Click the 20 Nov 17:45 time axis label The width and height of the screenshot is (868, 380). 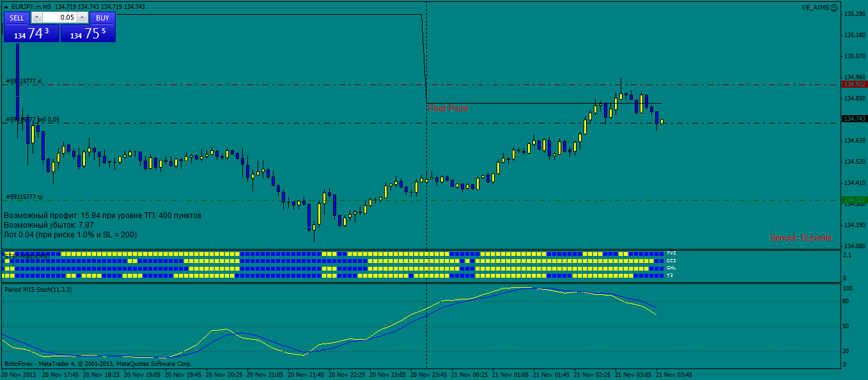[59, 375]
